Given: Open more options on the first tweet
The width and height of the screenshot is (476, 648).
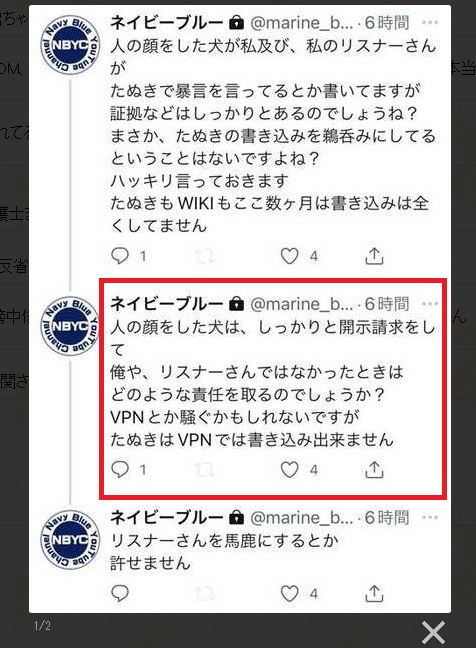Looking at the screenshot, I should [430, 23].
